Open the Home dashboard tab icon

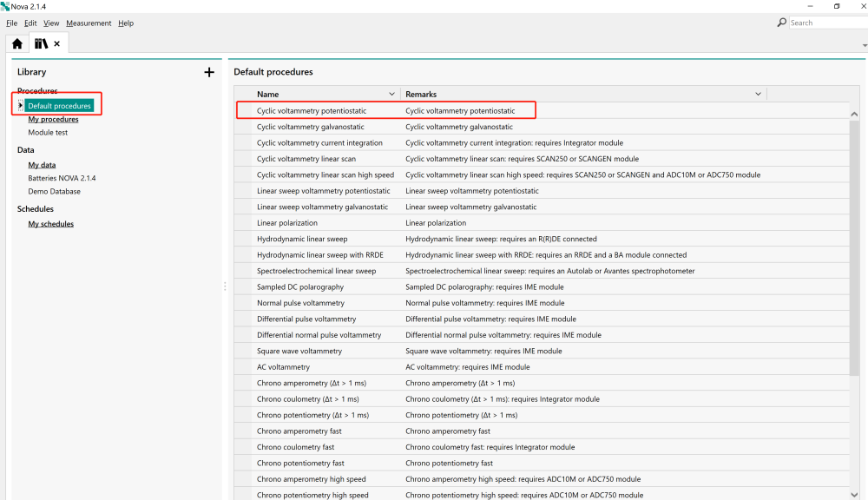click(17, 43)
